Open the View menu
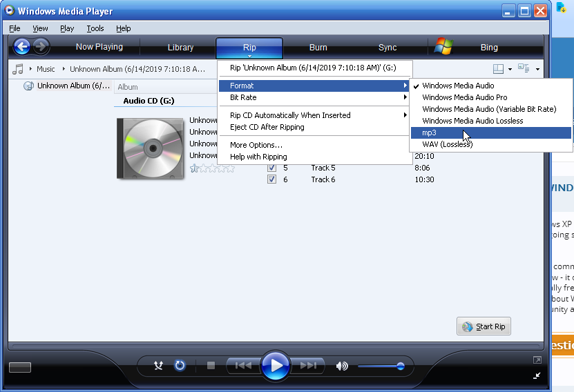Screen dimensions: 574x392 (40, 28)
